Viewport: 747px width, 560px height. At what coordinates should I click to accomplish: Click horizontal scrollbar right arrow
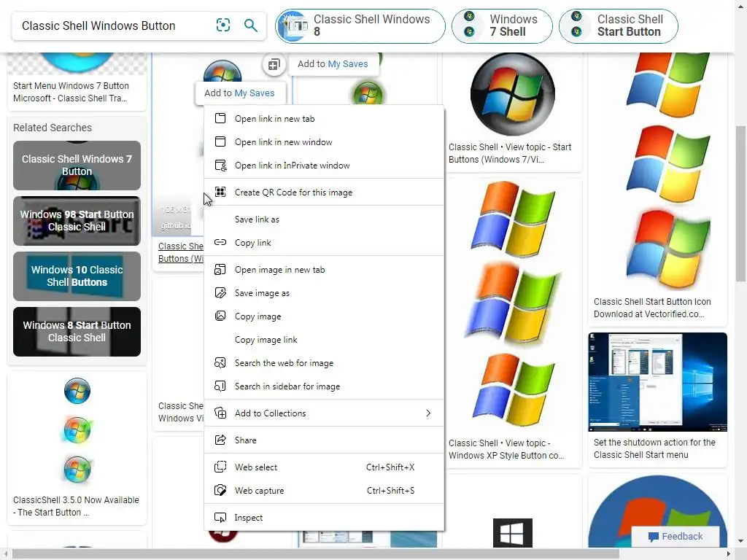tap(729, 554)
